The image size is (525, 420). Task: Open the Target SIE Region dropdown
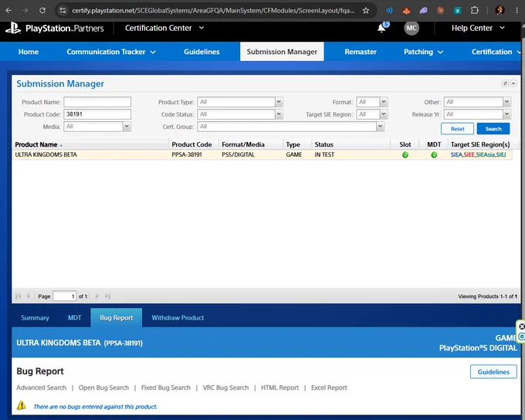pyautogui.click(x=384, y=114)
